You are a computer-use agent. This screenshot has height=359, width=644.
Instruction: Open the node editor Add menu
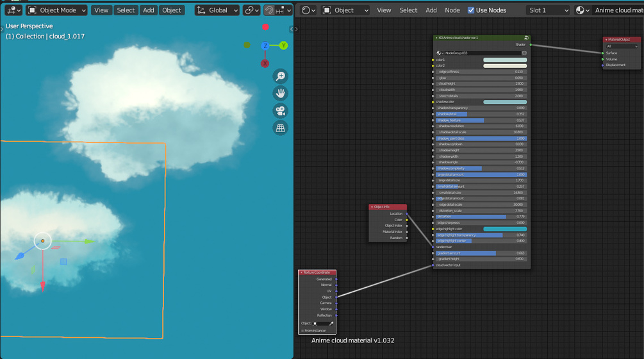(431, 10)
